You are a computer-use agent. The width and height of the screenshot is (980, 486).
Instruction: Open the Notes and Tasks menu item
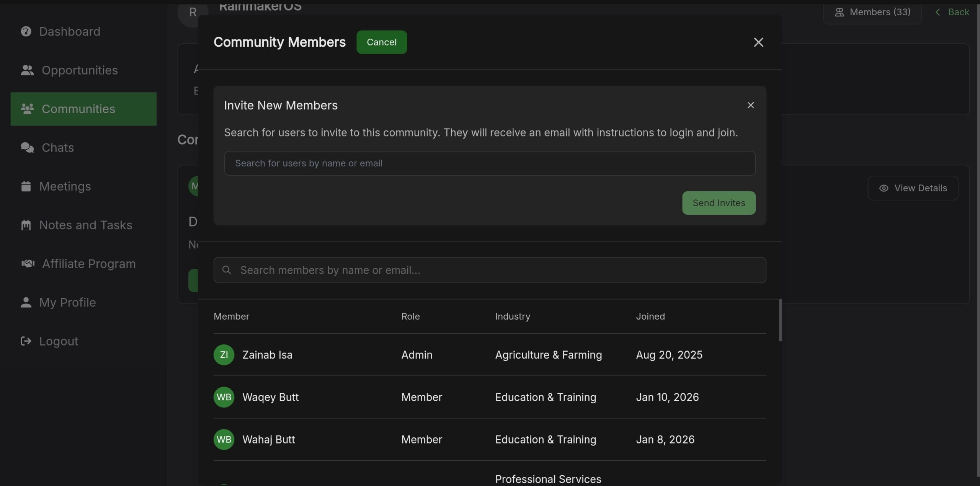click(x=86, y=225)
